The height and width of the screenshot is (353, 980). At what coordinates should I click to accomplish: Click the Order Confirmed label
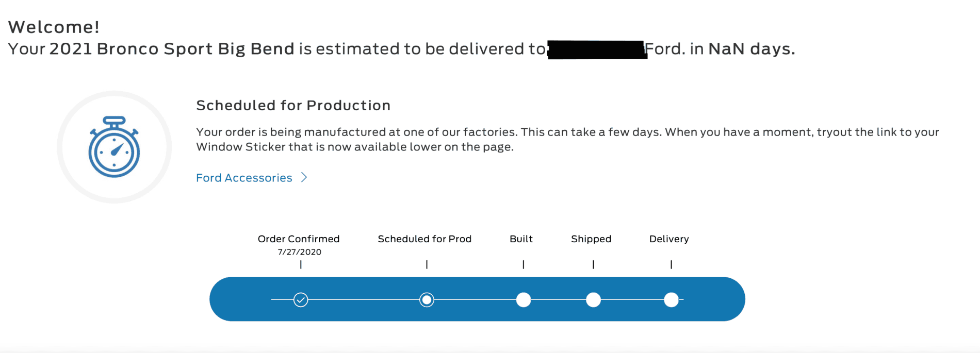(x=299, y=239)
